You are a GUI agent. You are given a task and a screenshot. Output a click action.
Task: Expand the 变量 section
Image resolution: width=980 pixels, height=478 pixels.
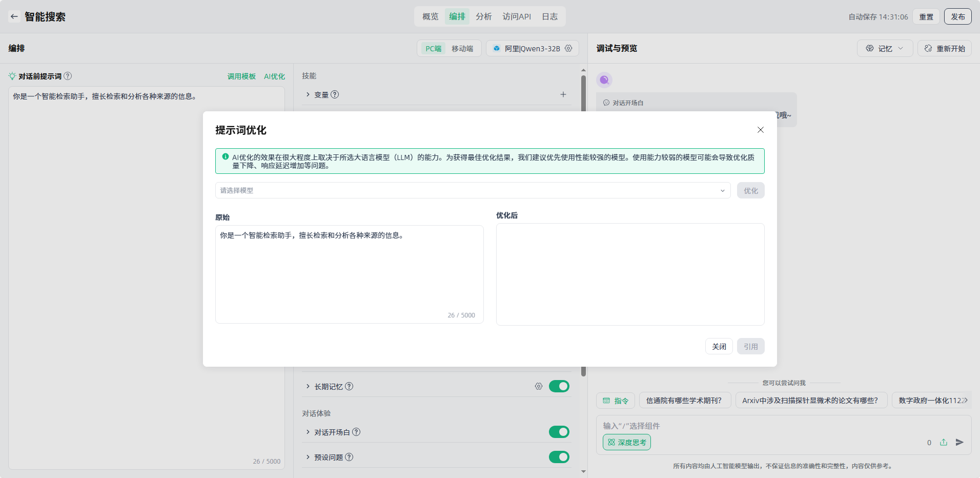308,94
